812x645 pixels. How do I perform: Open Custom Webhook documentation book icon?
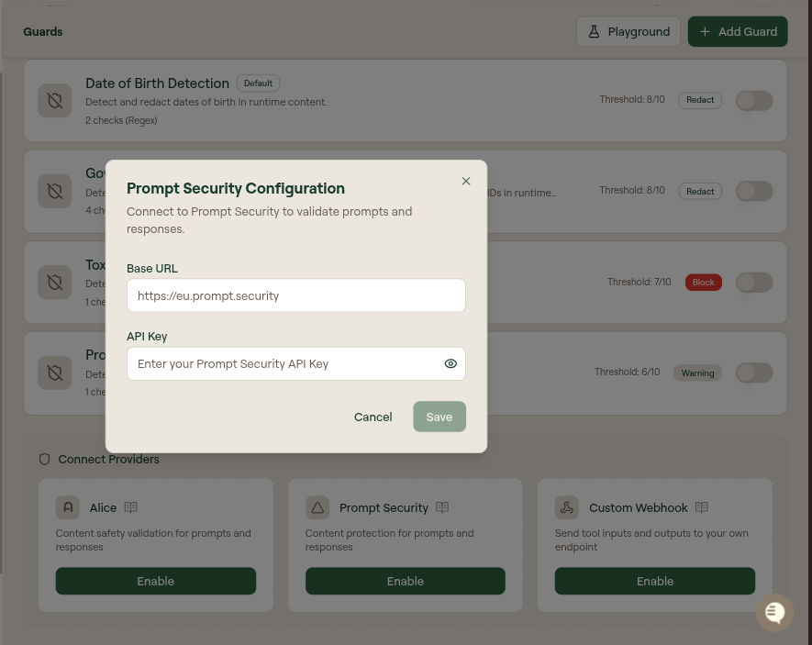(x=702, y=507)
